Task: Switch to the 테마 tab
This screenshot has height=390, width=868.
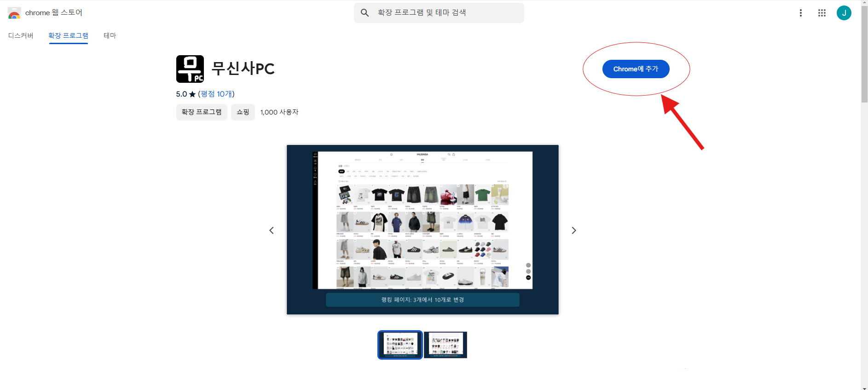Action: (x=110, y=35)
